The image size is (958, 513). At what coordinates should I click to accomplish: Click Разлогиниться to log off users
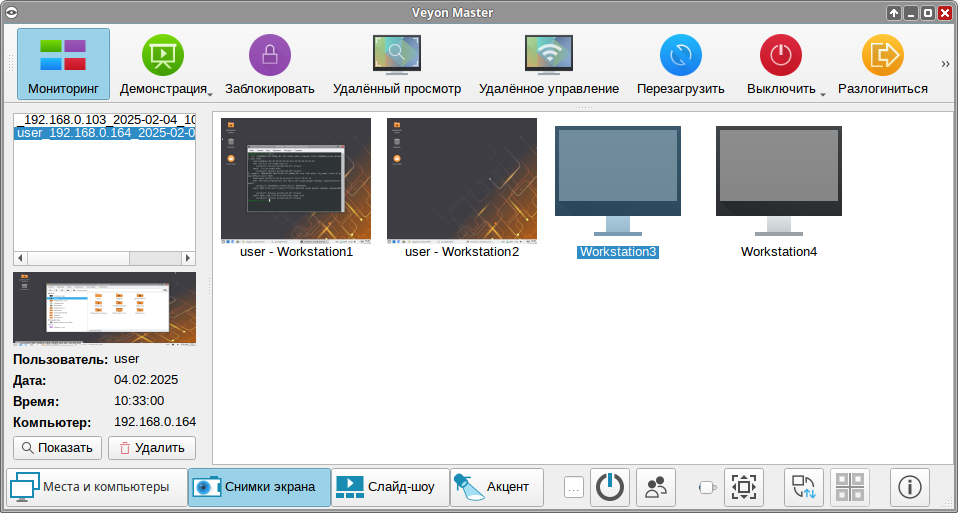coord(883,64)
